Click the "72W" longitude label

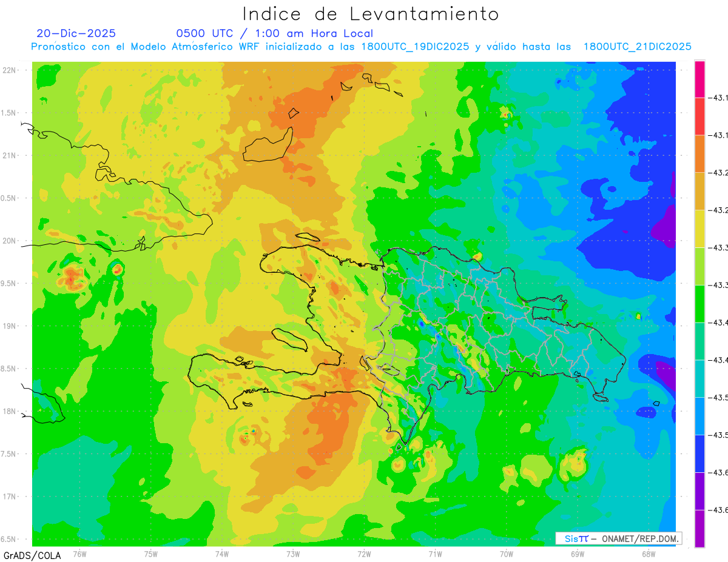364,554
